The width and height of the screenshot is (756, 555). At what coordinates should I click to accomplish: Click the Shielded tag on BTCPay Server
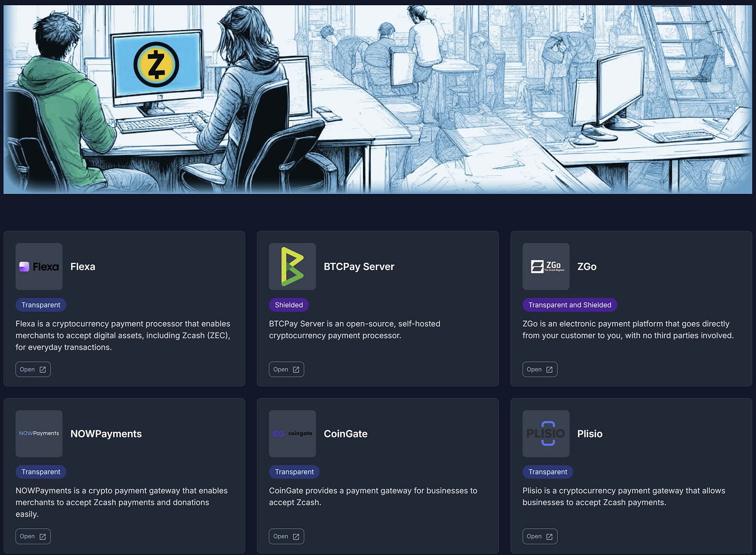[x=289, y=305]
